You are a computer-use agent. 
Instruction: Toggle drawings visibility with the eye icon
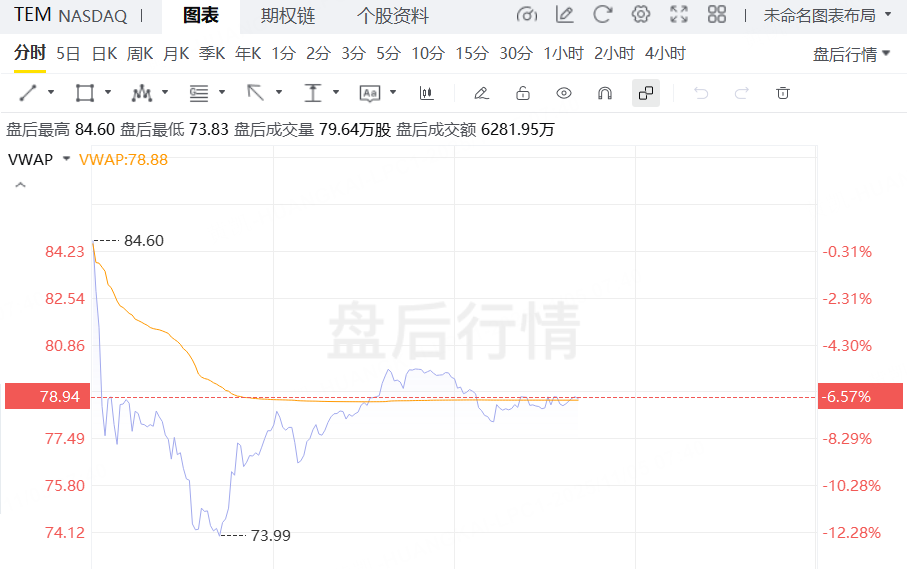pyautogui.click(x=564, y=93)
